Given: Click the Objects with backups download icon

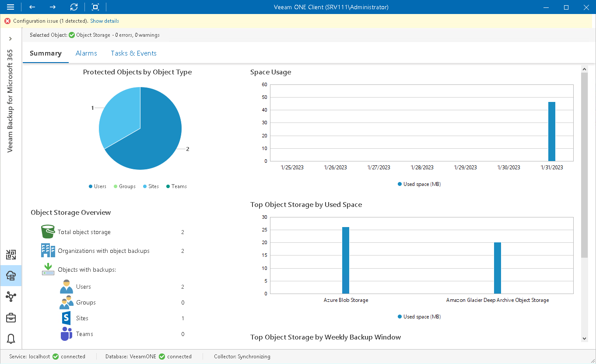Looking at the screenshot, I should (x=48, y=269).
